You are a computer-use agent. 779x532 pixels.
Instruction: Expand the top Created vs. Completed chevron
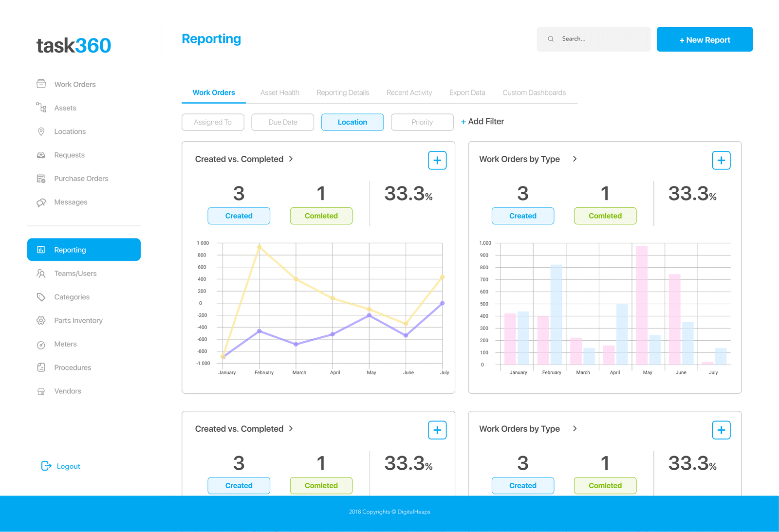click(291, 159)
